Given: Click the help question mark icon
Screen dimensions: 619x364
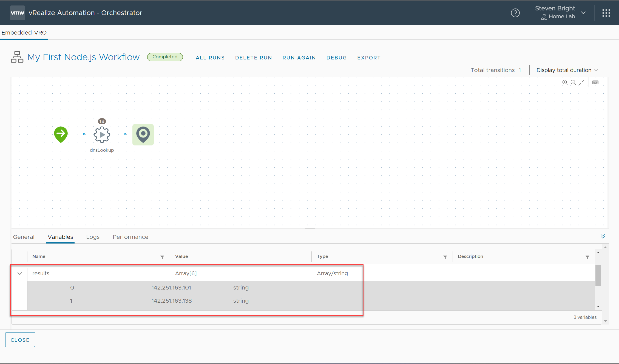Looking at the screenshot, I should click(515, 13).
